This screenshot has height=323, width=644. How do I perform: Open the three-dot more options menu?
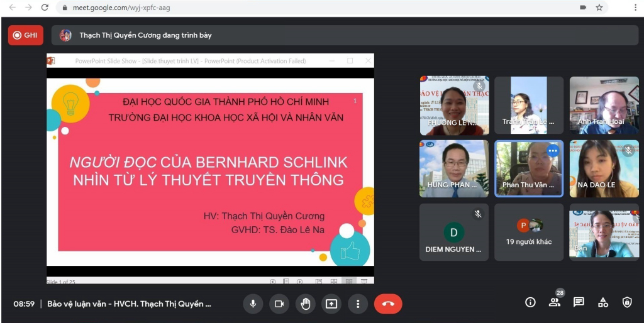pos(358,304)
